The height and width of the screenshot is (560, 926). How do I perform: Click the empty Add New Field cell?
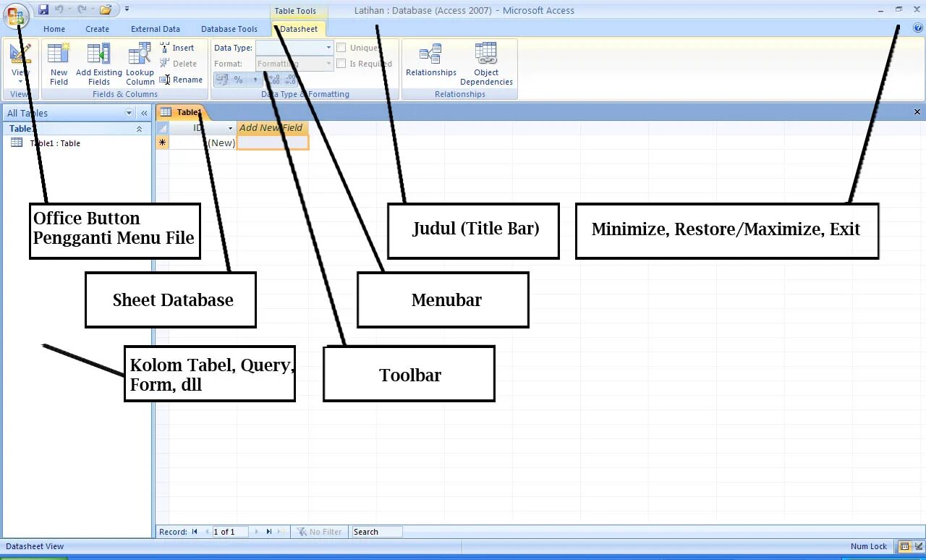[273, 143]
